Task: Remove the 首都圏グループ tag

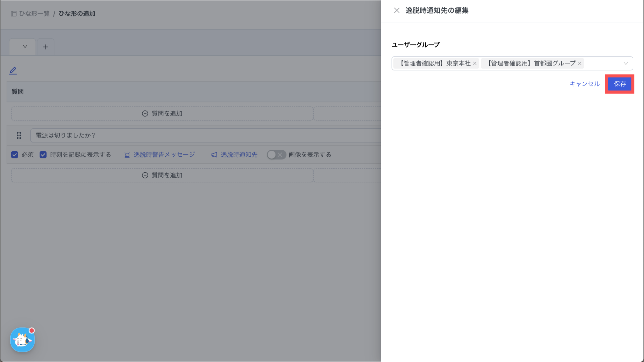Action: click(x=580, y=64)
